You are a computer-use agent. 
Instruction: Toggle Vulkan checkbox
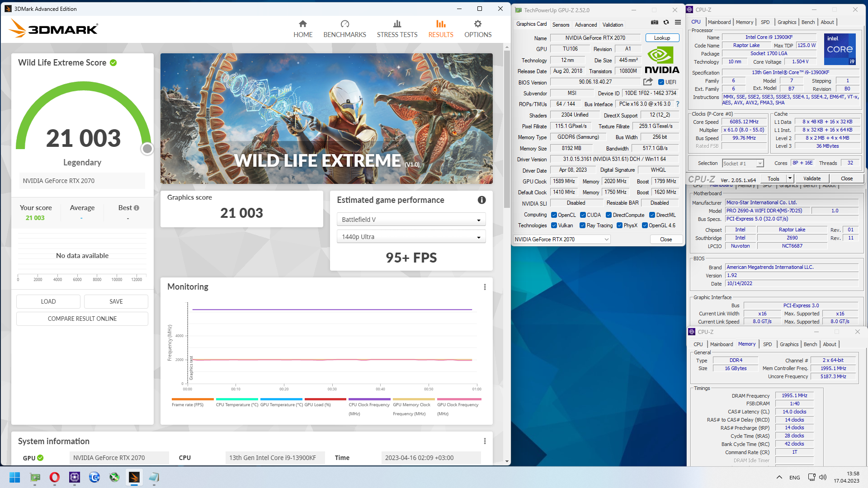(554, 225)
